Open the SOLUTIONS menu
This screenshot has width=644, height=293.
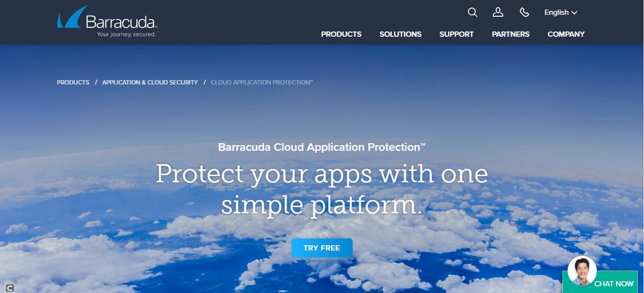click(400, 34)
